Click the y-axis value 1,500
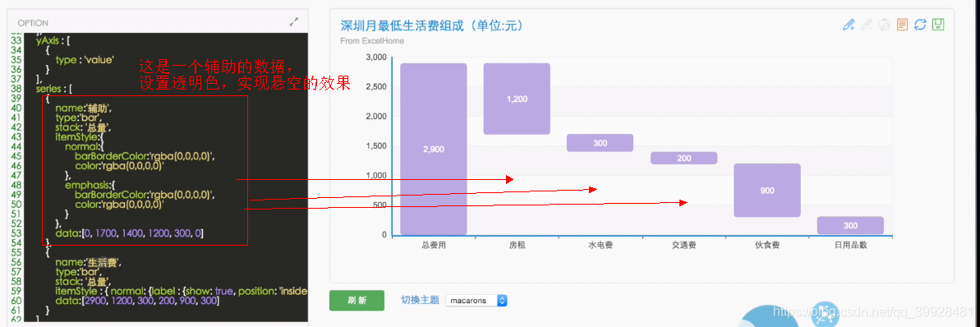This screenshot has height=327, width=980. pos(376,145)
